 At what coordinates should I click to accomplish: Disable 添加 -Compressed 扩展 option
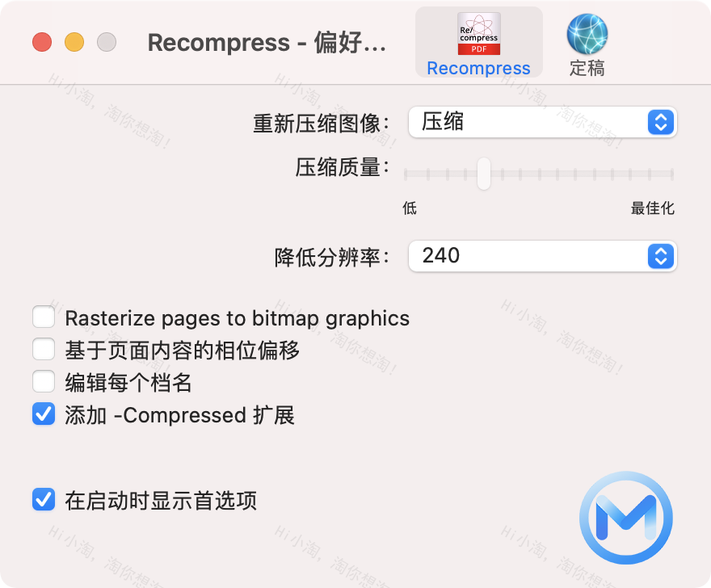click(x=44, y=414)
